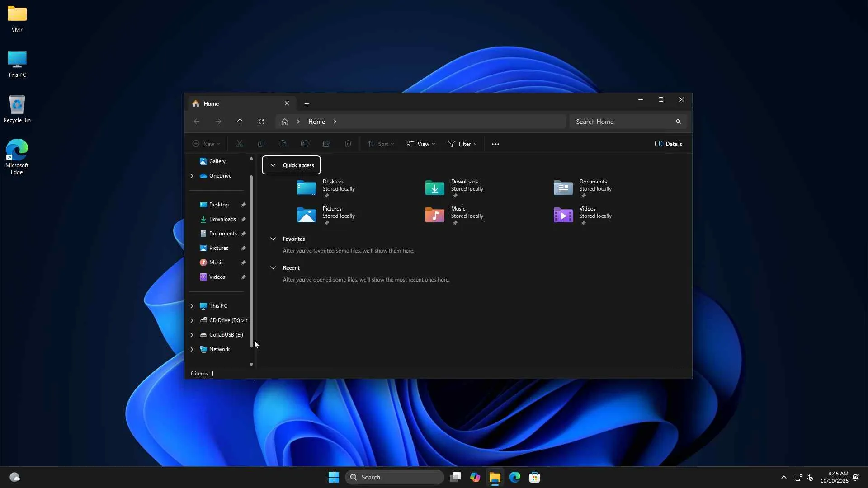Click the search magnifier icon in Search Home

point(678,122)
